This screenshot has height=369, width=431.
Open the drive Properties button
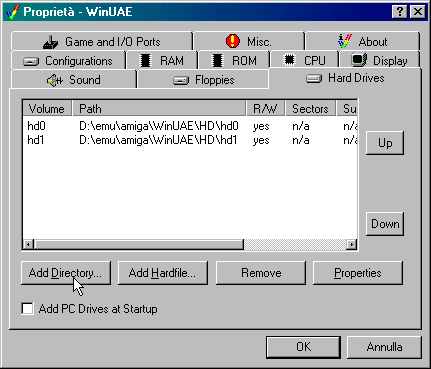click(x=358, y=273)
